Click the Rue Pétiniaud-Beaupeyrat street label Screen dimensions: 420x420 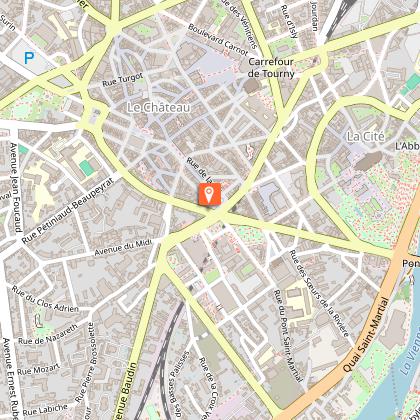[x=68, y=211]
